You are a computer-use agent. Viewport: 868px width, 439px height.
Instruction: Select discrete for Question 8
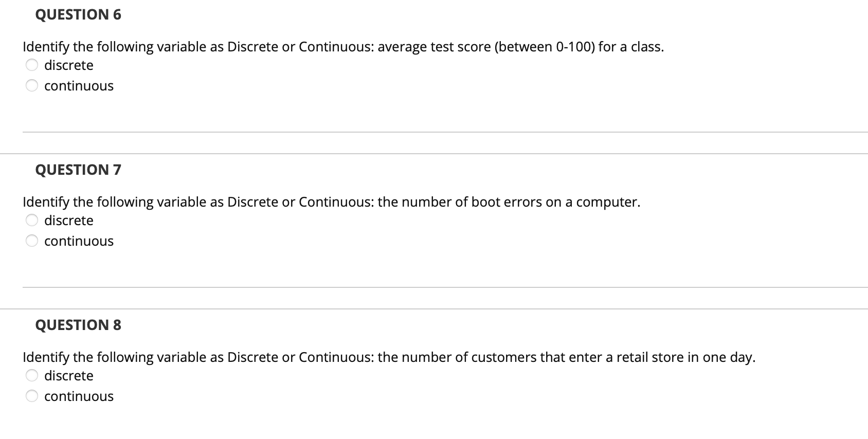32,376
